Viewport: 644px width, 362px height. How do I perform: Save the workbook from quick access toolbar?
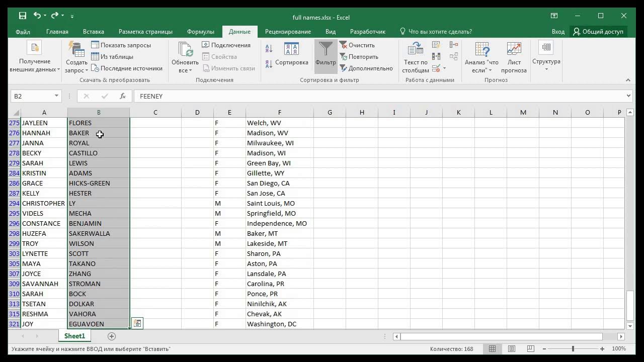click(23, 16)
